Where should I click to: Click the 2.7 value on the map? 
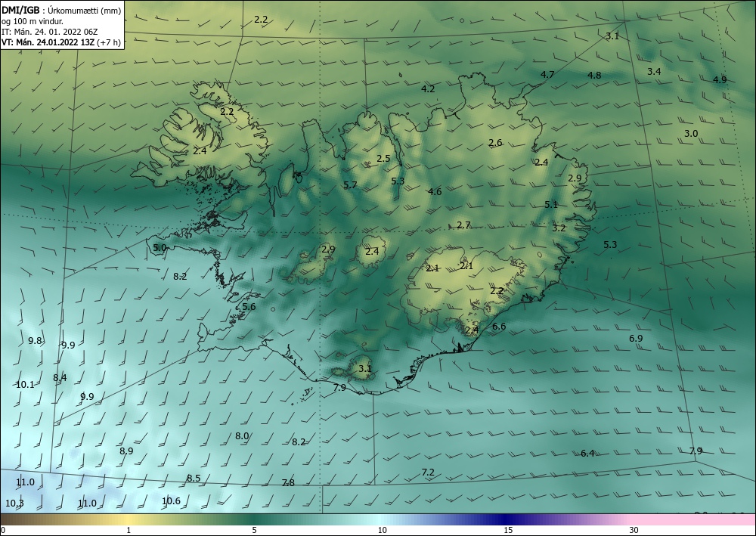(463, 225)
